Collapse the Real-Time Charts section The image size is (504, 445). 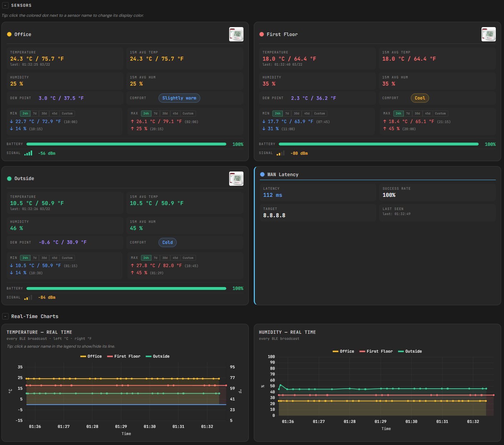tap(5, 316)
